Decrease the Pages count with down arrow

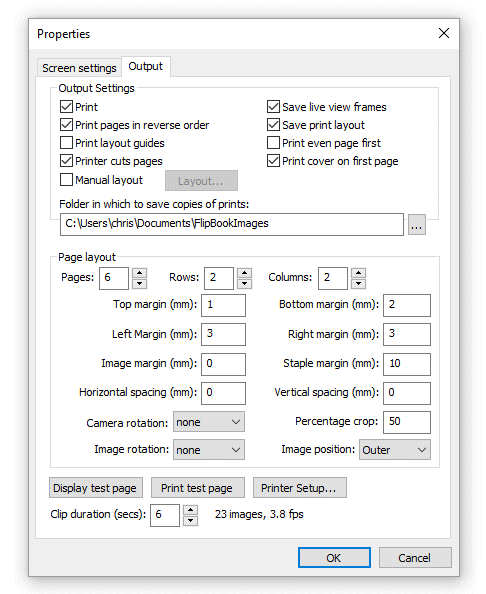click(x=139, y=283)
